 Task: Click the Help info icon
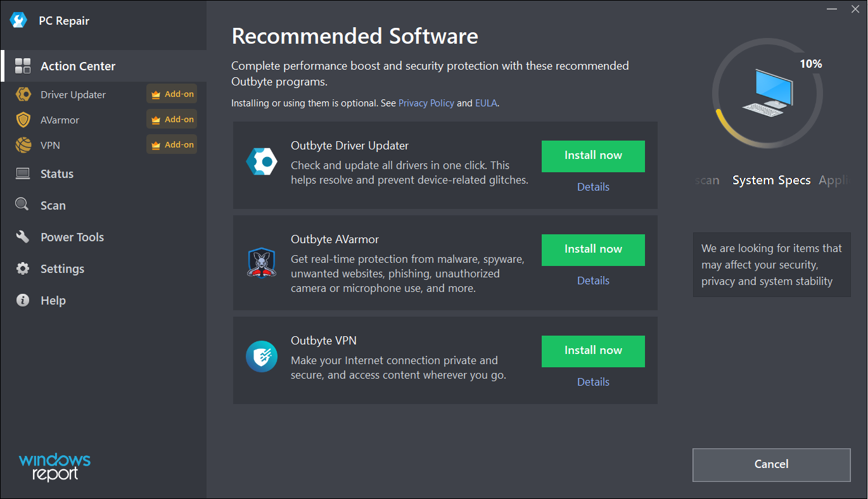coord(23,300)
